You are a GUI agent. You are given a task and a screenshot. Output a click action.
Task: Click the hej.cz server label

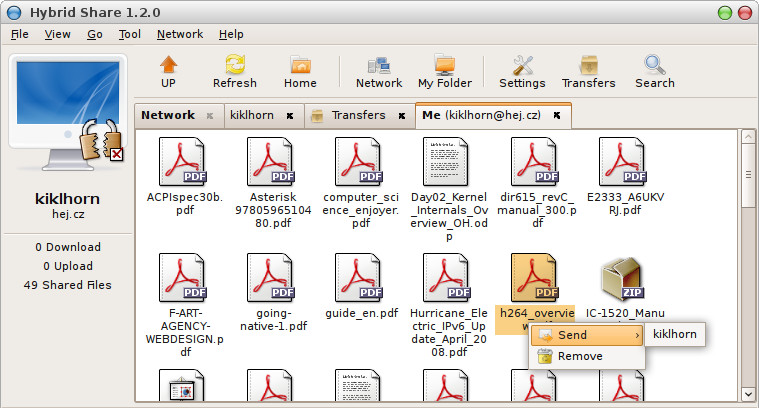coord(68,214)
